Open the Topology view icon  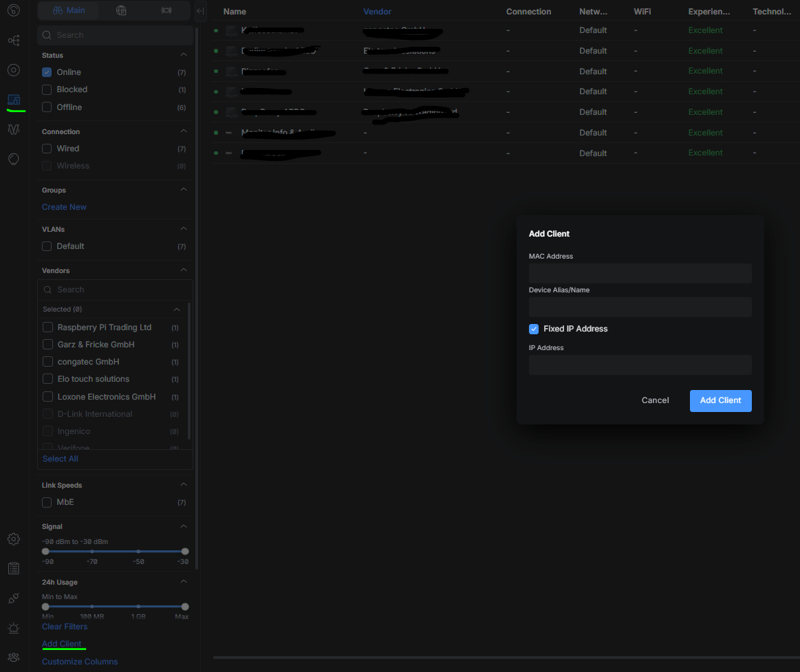coord(13,41)
